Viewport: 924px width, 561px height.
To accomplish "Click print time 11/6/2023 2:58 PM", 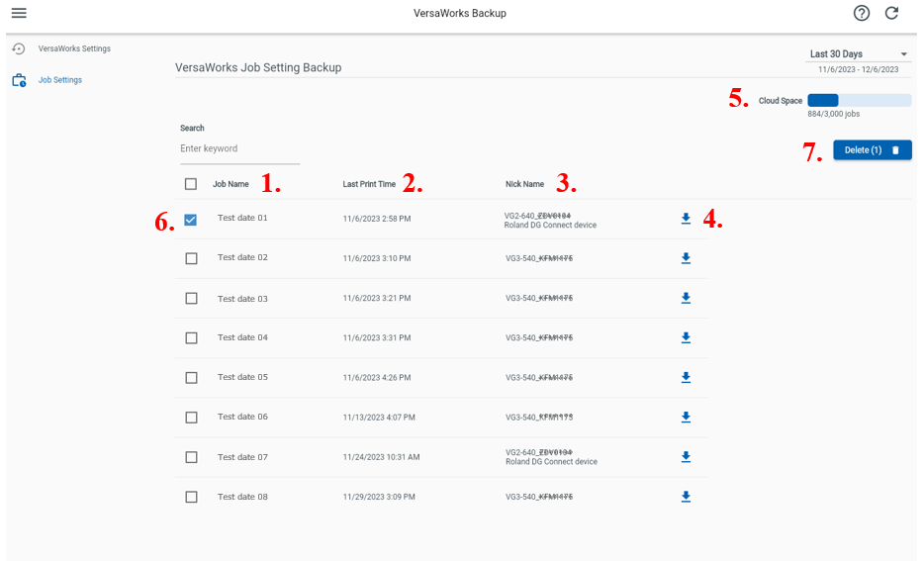I will click(x=377, y=219).
